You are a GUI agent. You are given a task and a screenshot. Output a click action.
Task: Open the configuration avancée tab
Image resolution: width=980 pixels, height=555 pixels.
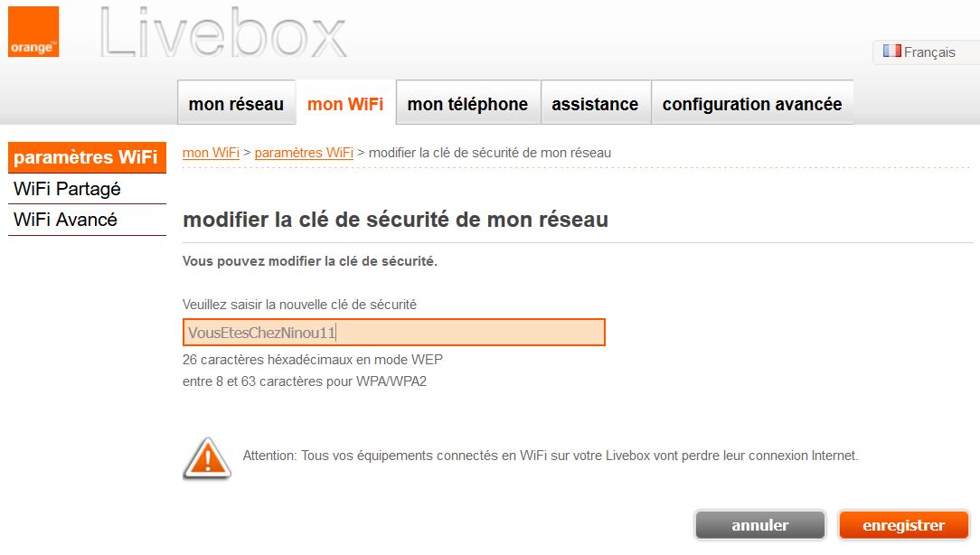752,105
